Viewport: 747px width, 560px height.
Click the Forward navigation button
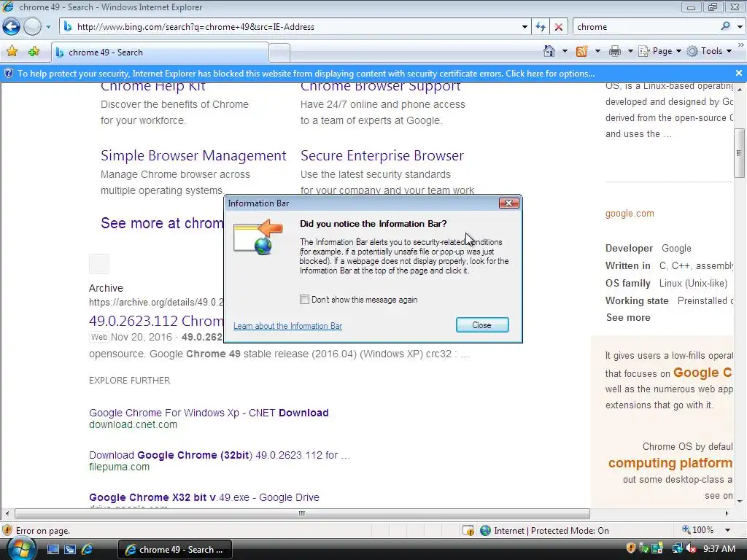tap(32, 27)
